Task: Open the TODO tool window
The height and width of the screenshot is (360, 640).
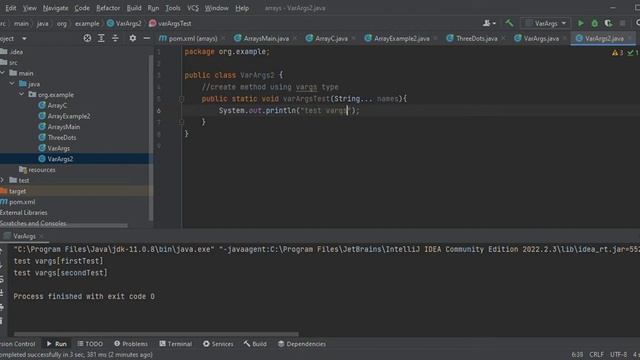Action: pyautogui.click(x=90, y=344)
